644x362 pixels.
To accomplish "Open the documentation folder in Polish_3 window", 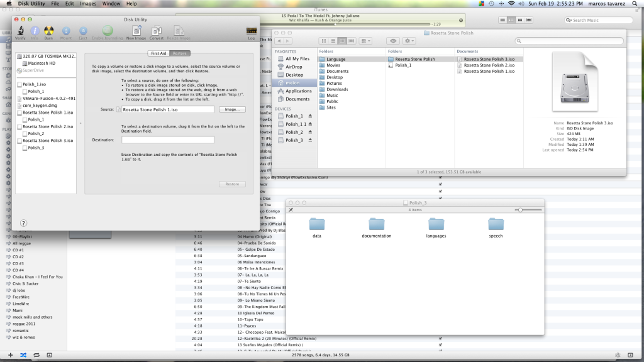I will pyautogui.click(x=376, y=225).
